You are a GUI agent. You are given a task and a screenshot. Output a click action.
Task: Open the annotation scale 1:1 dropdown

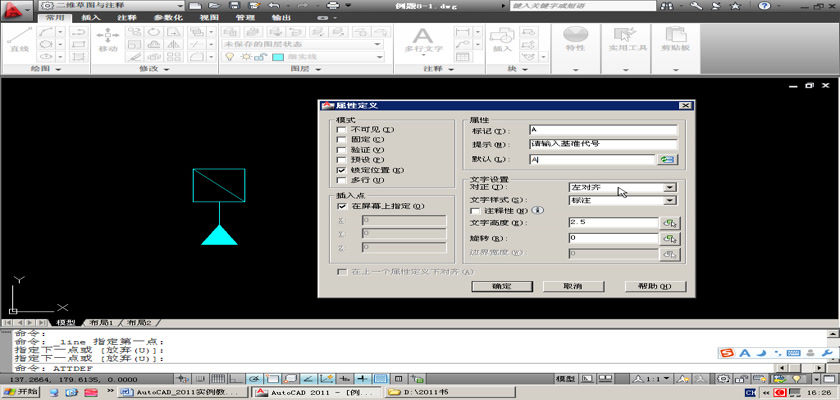[x=652, y=379]
